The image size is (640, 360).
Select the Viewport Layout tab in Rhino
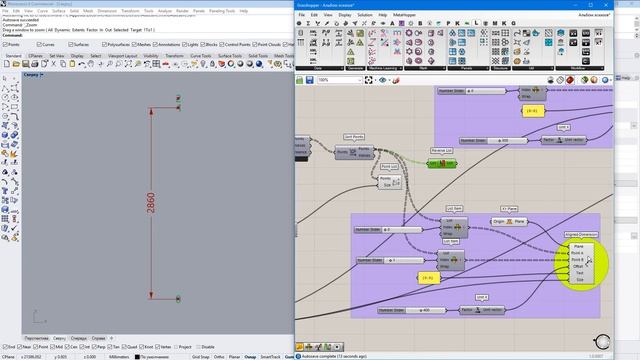pyautogui.click(x=122, y=56)
